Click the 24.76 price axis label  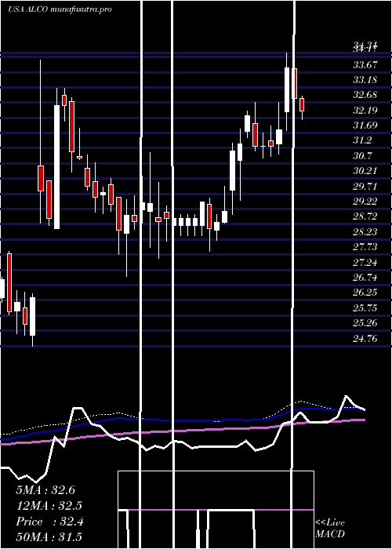365,338
